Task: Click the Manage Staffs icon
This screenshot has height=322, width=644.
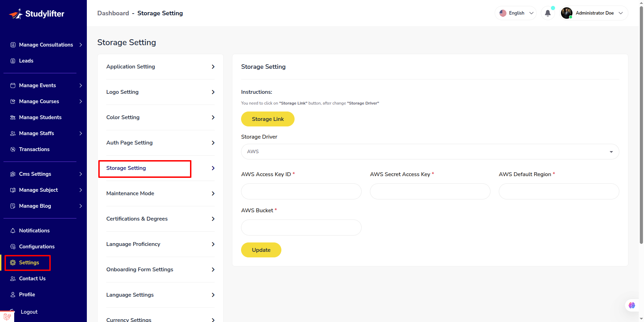Action: pos(13,133)
